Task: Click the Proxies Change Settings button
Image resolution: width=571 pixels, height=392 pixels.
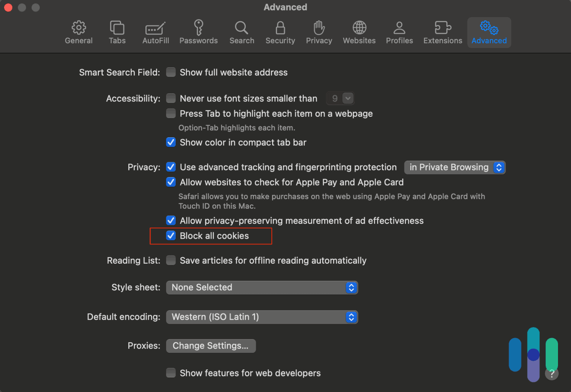Action: point(211,346)
